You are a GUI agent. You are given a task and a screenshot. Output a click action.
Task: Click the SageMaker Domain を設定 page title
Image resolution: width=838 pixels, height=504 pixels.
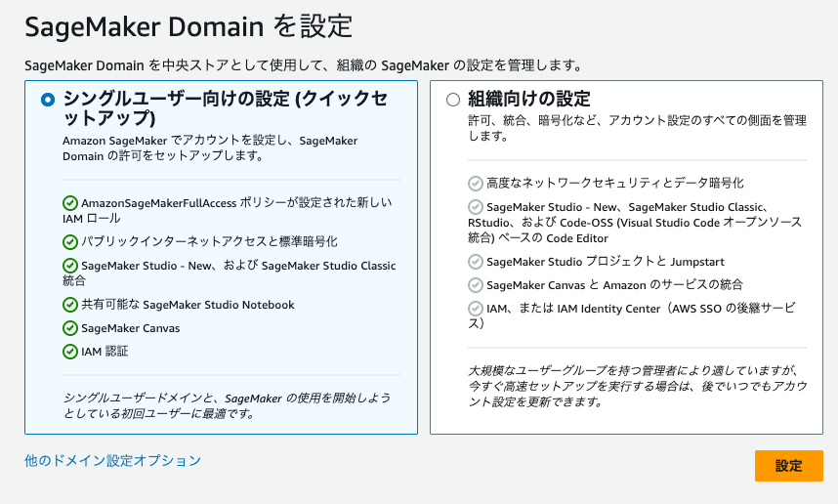click(189, 26)
